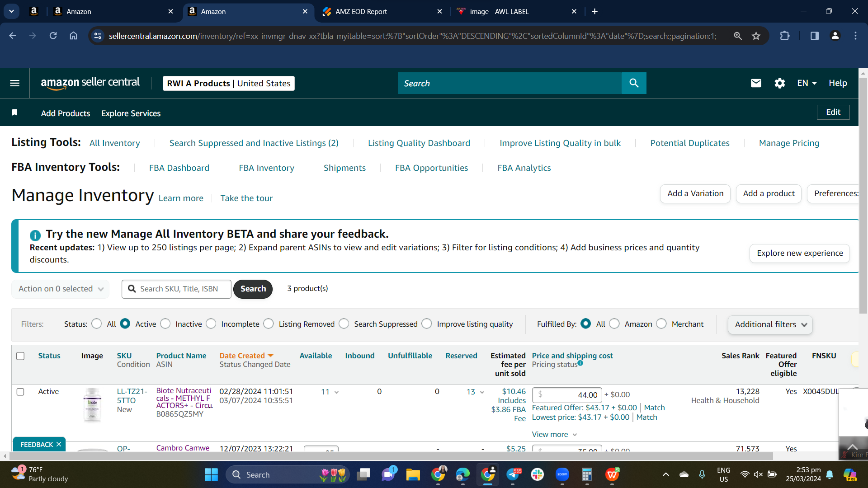Sort by the Date Created column
The width and height of the screenshot is (868, 488).
coord(246,356)
